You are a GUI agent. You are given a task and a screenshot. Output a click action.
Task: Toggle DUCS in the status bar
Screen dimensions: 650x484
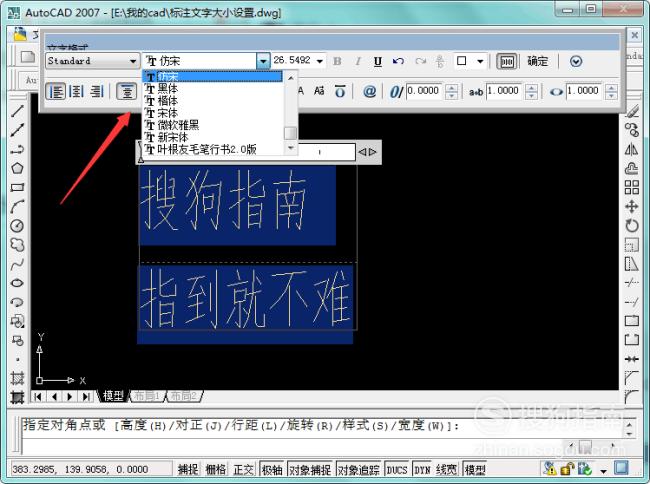(x=397, y=469)
